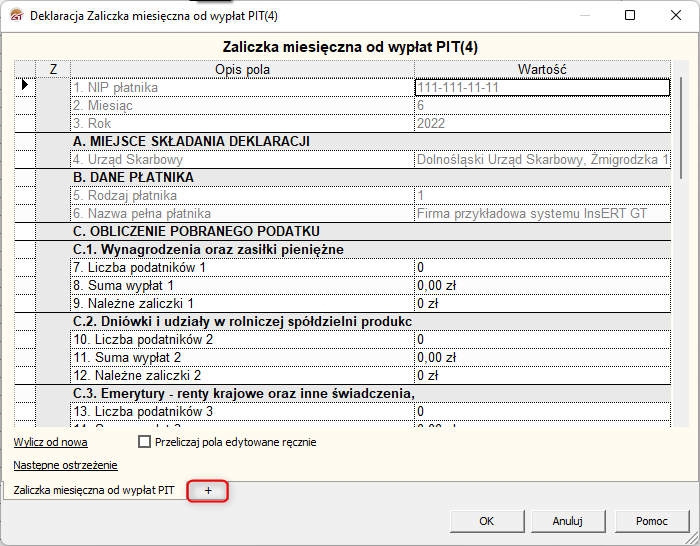Click the NIP płatnika value field 111-111-11-11
The width and height of the screenshot is (700, 546).
[542, 88]
